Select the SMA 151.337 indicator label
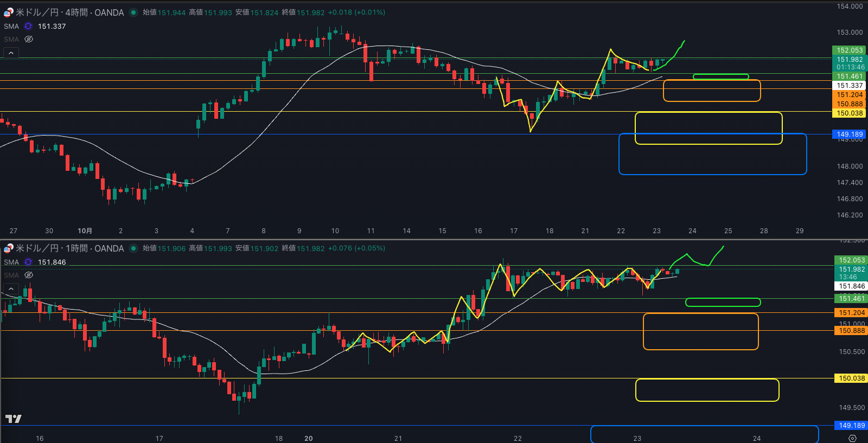This screenshot has height=443, width=868. coord(11,26)
